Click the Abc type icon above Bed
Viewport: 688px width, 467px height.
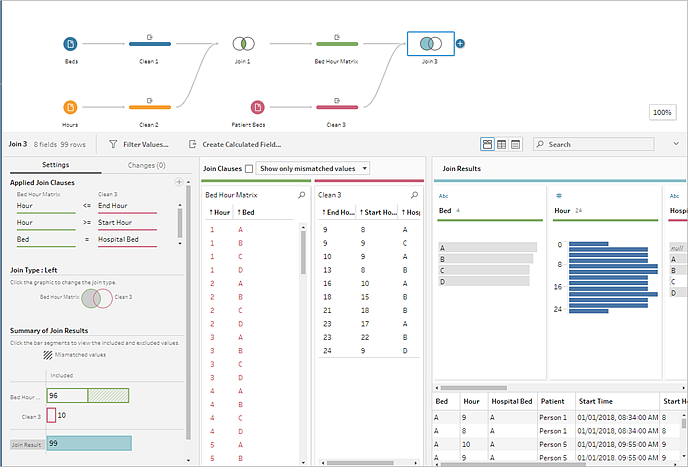(443, 196)
